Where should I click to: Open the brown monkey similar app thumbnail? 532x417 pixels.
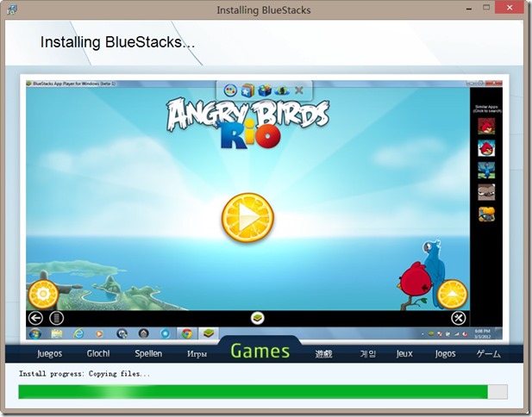[486, 192]
